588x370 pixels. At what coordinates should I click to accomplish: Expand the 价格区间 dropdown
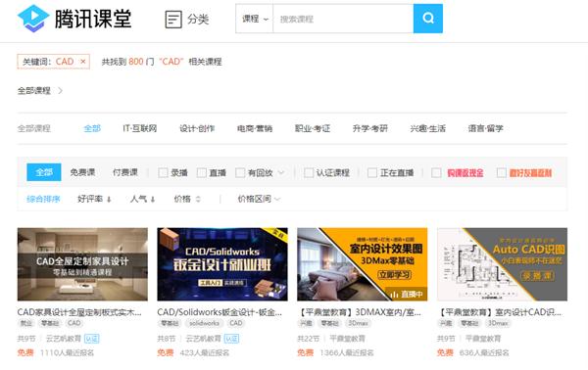[x=259, y=199]
